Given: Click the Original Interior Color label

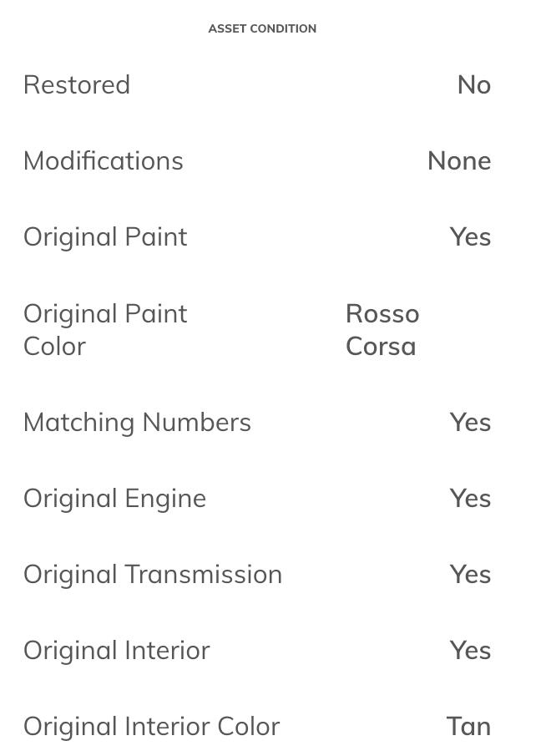Looking at the screenshot, I should point(151,726).
